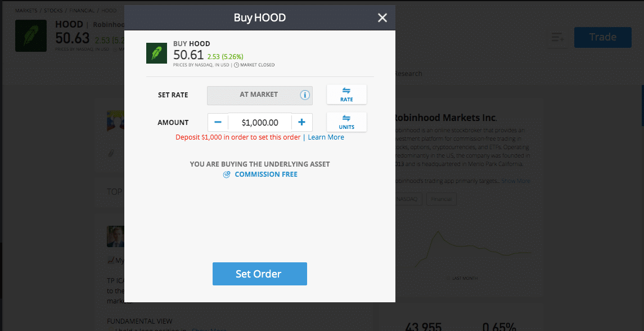Click the commission free percent icon

(227, 175)
